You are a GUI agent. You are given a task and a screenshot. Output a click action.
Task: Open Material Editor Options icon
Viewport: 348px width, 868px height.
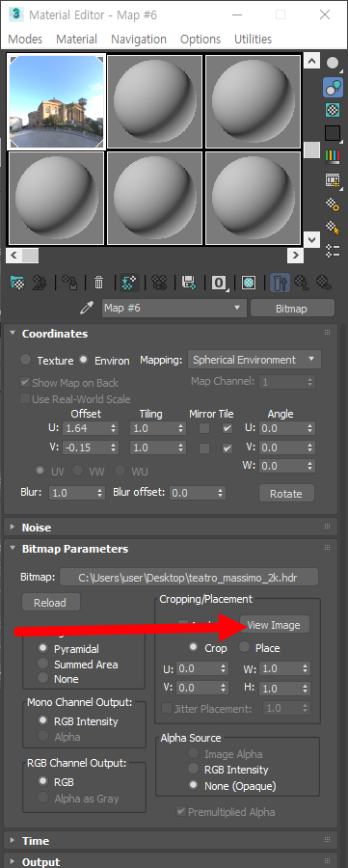click(x=333, y=204)
